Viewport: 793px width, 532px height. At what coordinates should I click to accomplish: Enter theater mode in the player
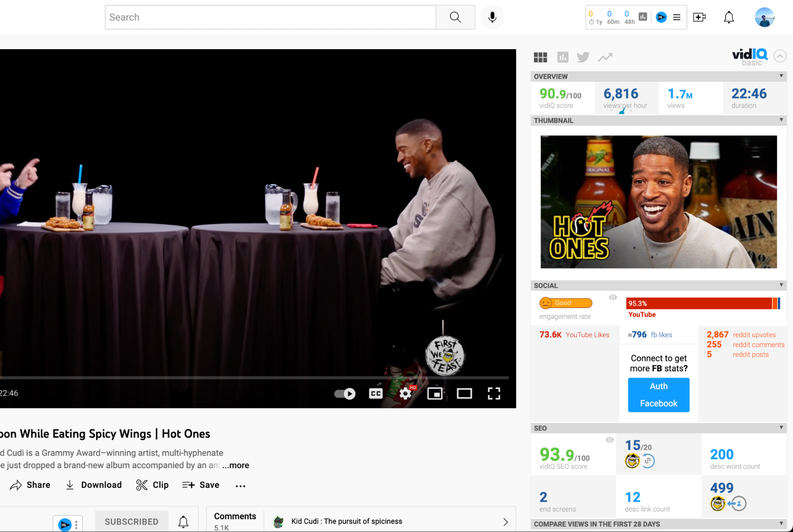pyautogui.click(x=464, y=393)
